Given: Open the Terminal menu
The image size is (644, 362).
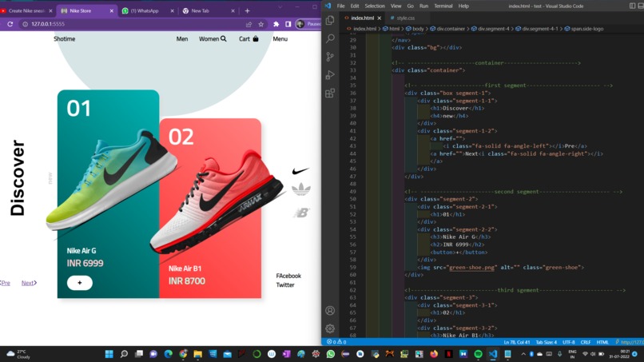Looking at the screenshot, I should point(443,6).
